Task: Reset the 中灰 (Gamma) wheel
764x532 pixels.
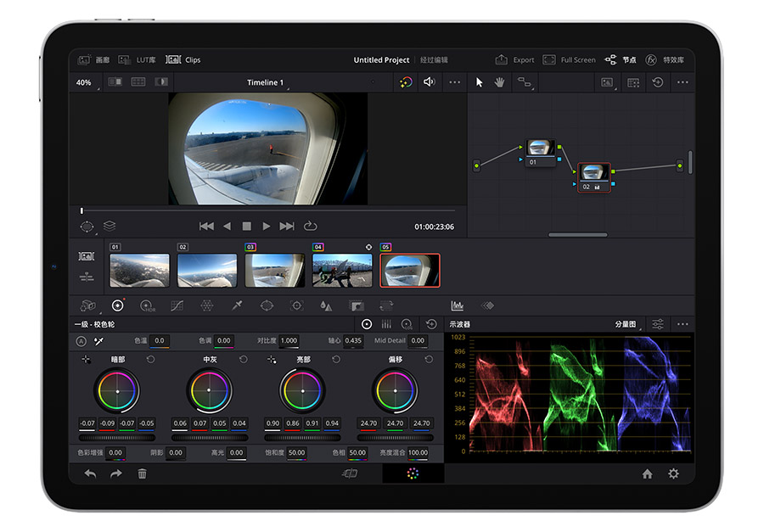Action: pos(243,360)
